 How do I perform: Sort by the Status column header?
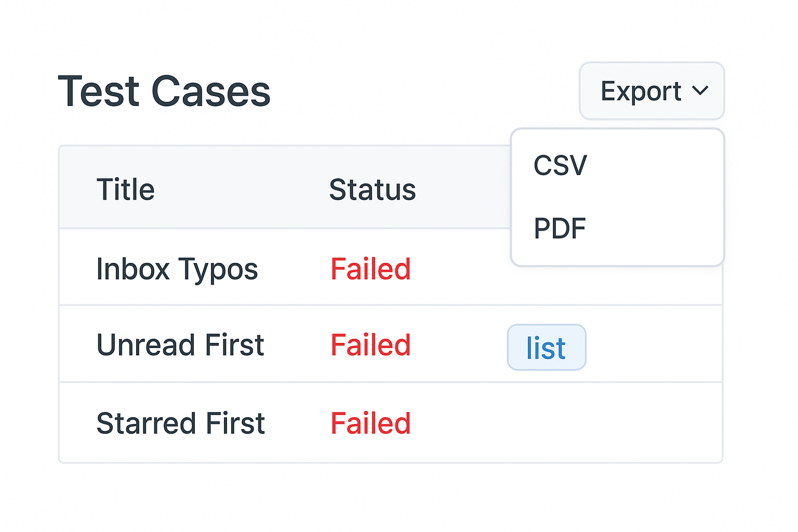372,190
